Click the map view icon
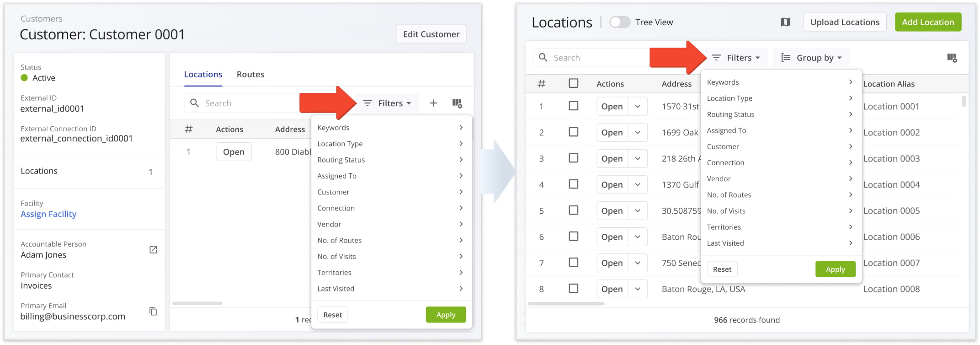 (785, 22)
